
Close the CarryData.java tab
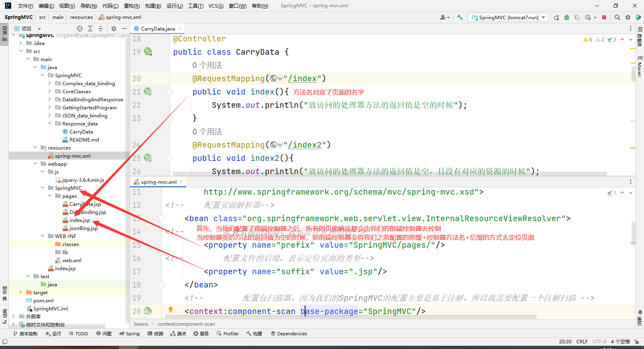point(180,29)
